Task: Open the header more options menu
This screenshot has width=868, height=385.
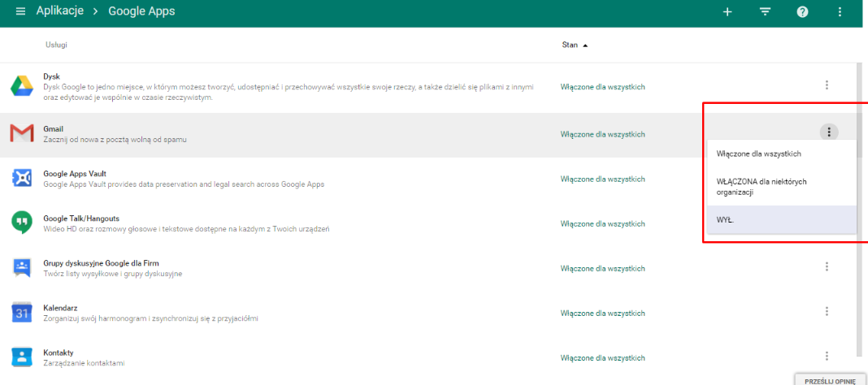Action: (840, 11)
